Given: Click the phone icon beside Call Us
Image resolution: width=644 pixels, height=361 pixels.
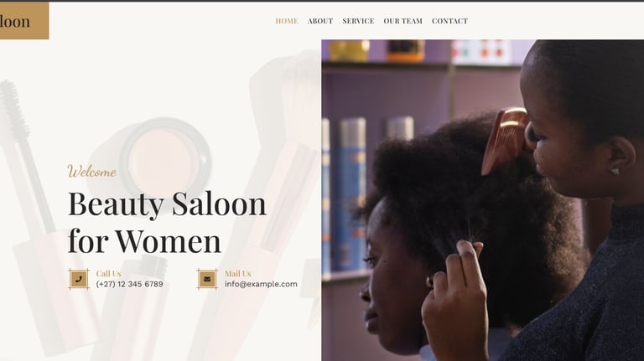Looking at the screenshot, I should pos(79,280).
